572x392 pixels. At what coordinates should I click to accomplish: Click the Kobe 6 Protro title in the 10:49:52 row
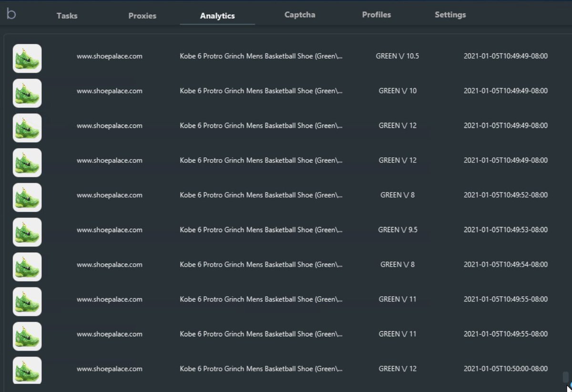click(x=261, y=195)
